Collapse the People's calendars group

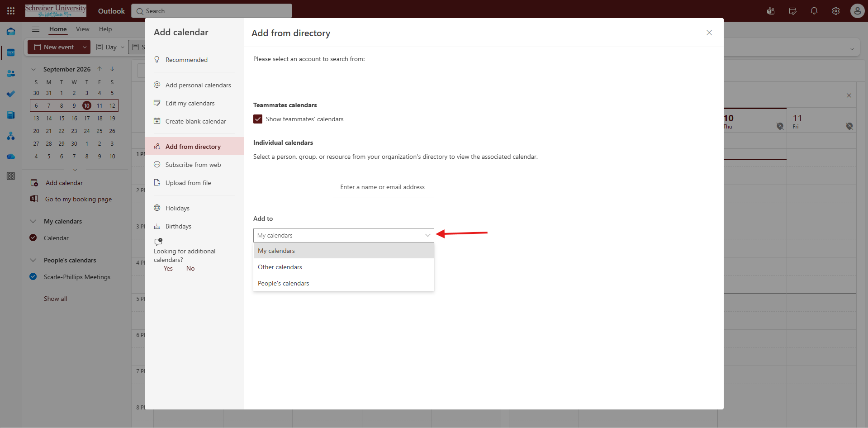tap(33, 260)
